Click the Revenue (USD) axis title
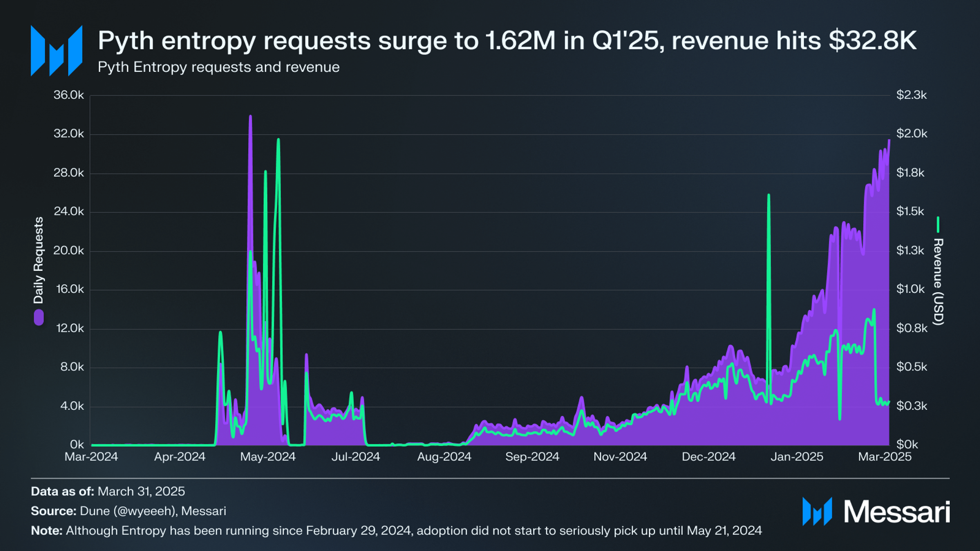The image size is (980, 551). [938, 282]
